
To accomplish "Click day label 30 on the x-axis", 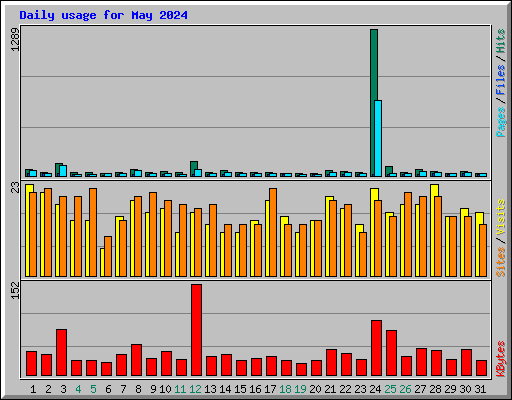I will (465, 389).
